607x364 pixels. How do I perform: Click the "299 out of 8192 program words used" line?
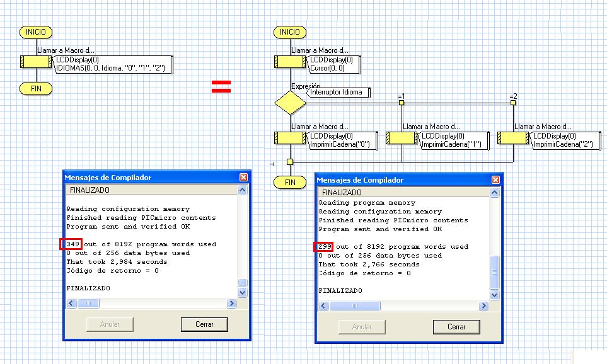393,247
